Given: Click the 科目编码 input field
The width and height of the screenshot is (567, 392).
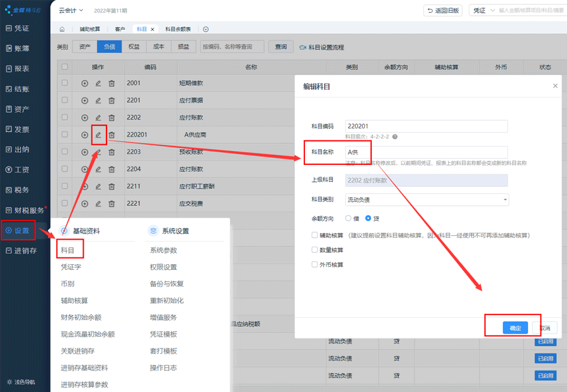Looking at the screenshot, I should pyautogui.click(x=427, y=126).
